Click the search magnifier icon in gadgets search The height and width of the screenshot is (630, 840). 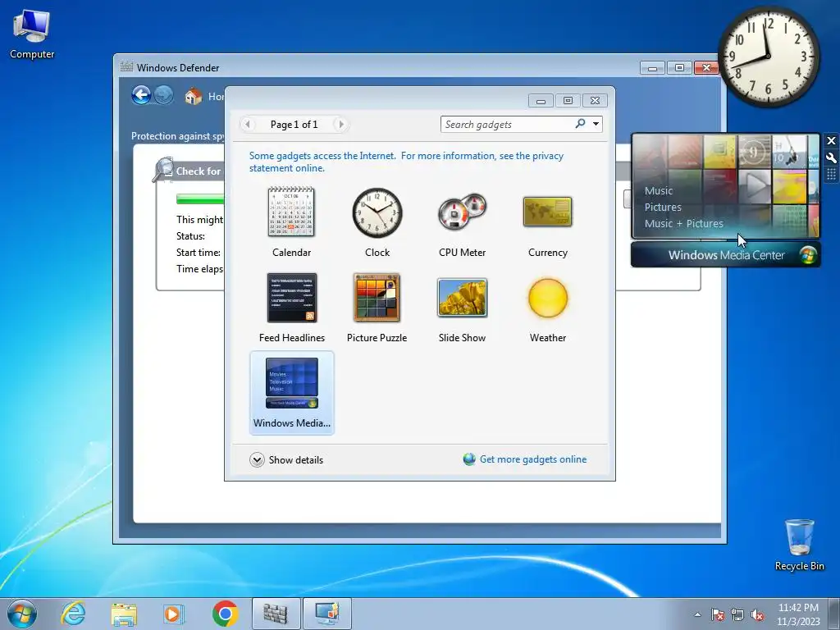pyautogui.click(x=580, y=124)
